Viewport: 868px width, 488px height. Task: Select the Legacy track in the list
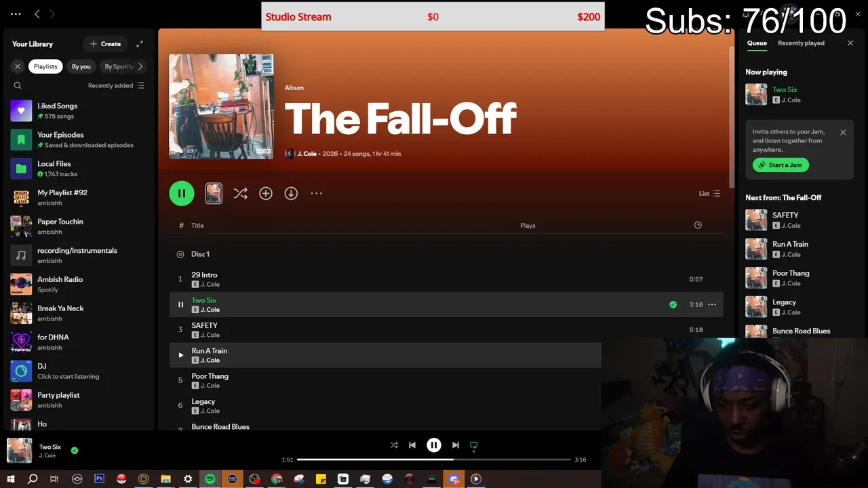click(x=385, y=406)
